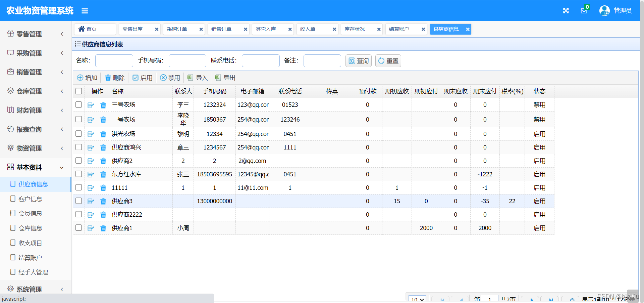Click edit icon for 东方红水库 row

pos(91,174)
